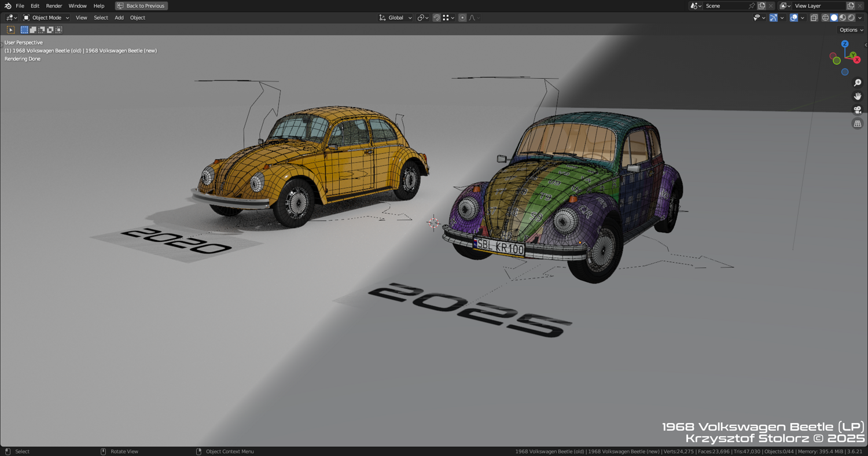Switch to Rendered viewport shading
The image size is (868, 456).
pyautogui.click(x=851, y=18)
